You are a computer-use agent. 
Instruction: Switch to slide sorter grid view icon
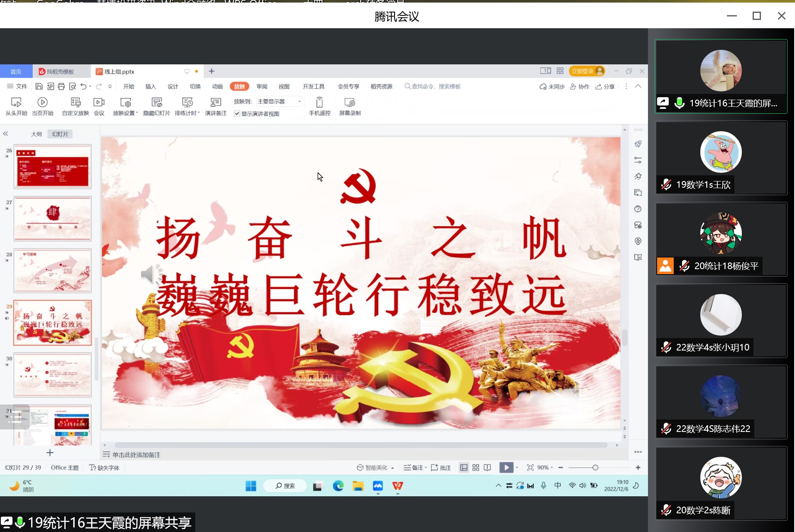click(x=476, y=468)
